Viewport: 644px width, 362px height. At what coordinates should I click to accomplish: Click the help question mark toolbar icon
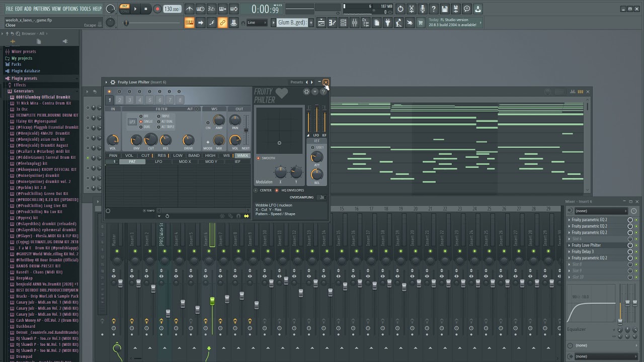click(x=434, y=9)
